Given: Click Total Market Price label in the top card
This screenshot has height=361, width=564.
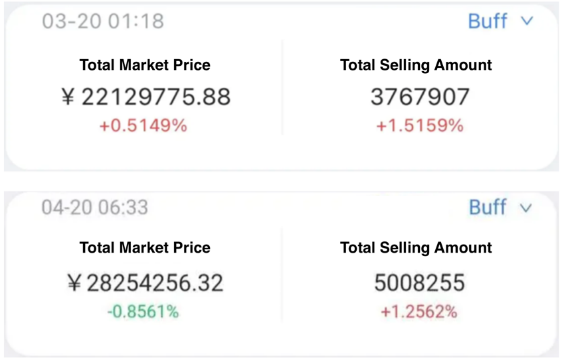Looking at the screenshot, I should coord(145,65).
